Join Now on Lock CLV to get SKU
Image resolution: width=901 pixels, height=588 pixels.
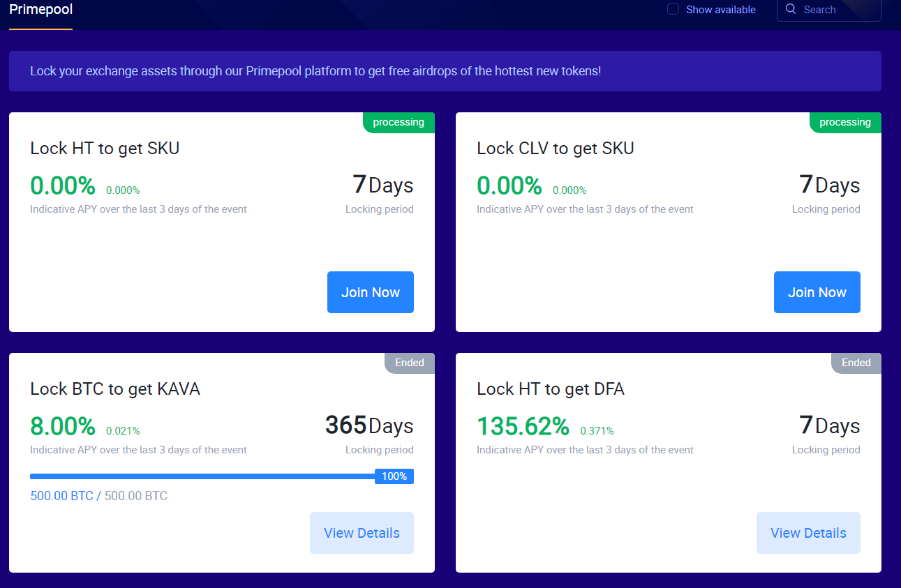coord(817,292)
